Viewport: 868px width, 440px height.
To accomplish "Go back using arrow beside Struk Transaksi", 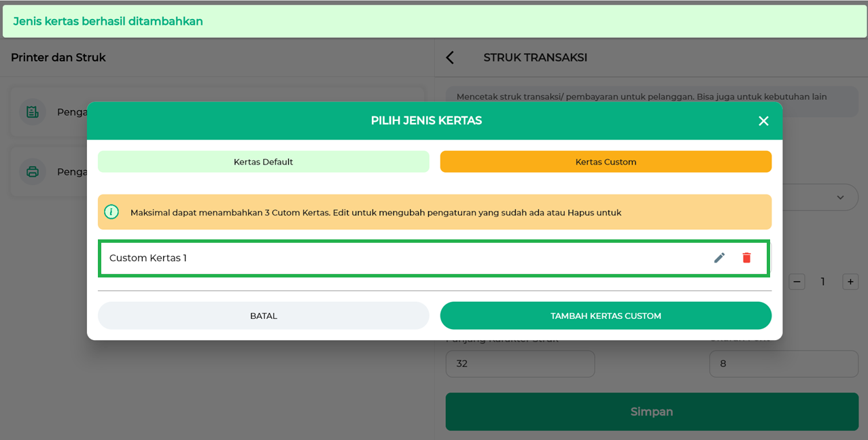I will tap(450, 58).
